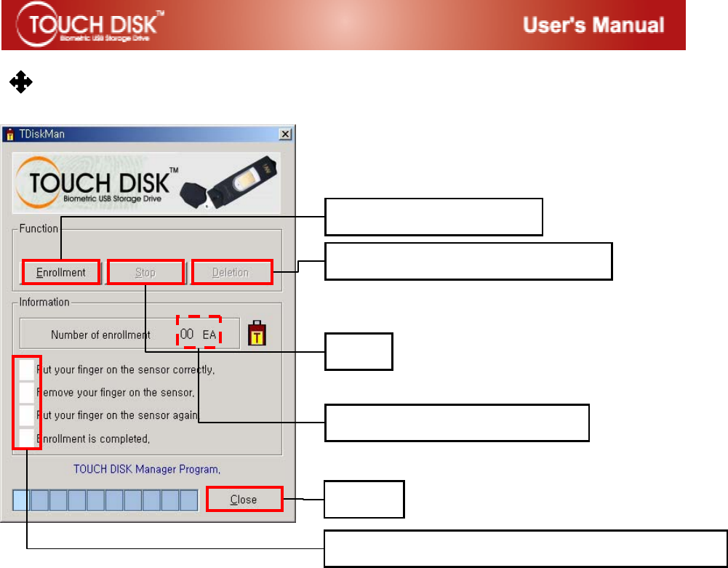Click the 'TDiskMan' window title text
728x568 pixels.
click(41, 135)
